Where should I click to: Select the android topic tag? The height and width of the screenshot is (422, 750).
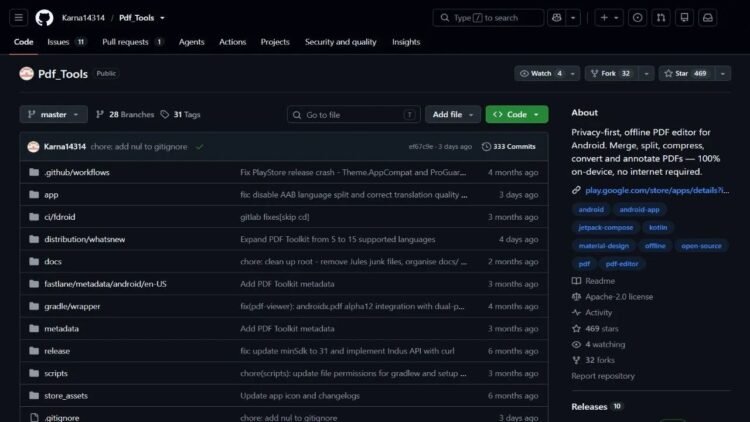591,210
